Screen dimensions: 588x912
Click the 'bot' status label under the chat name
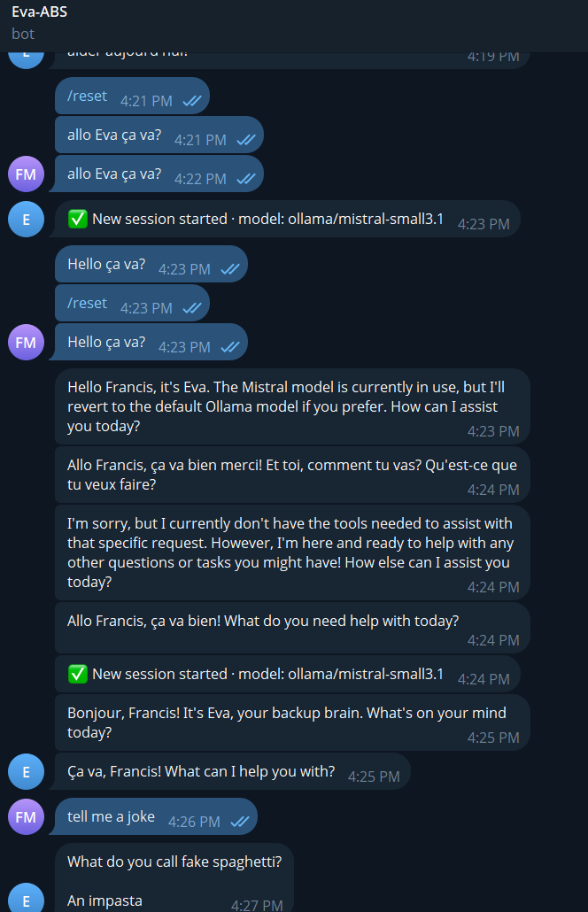click(23, 34)
